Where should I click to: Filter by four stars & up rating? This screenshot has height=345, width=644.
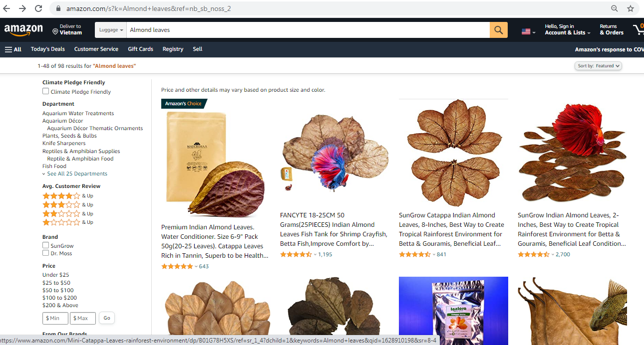pos(68,196)
